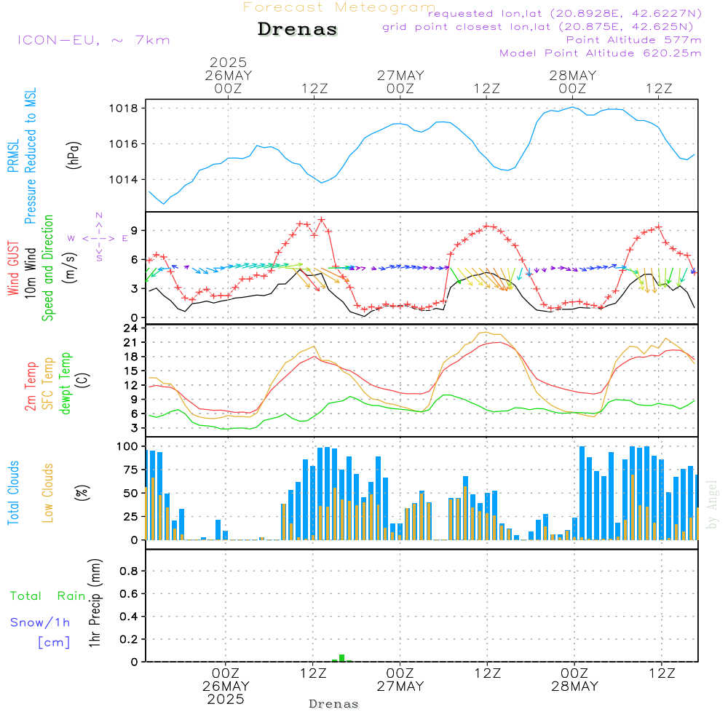Image resolution: width=728 pixels, height=728 pixels.
Task: Click the '(hPa)' unit label
Action: [74, 155]
